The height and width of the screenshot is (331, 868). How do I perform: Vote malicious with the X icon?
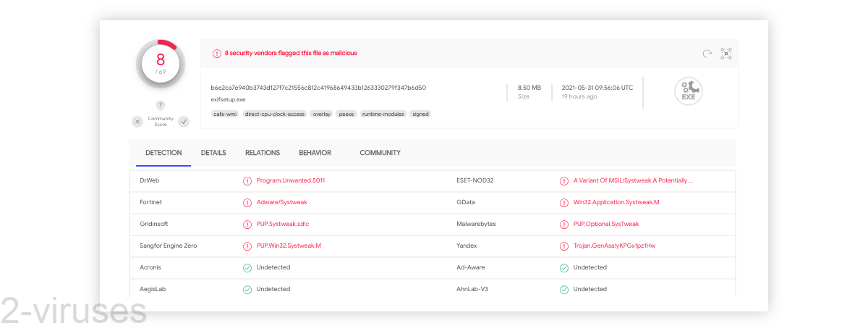137,122
